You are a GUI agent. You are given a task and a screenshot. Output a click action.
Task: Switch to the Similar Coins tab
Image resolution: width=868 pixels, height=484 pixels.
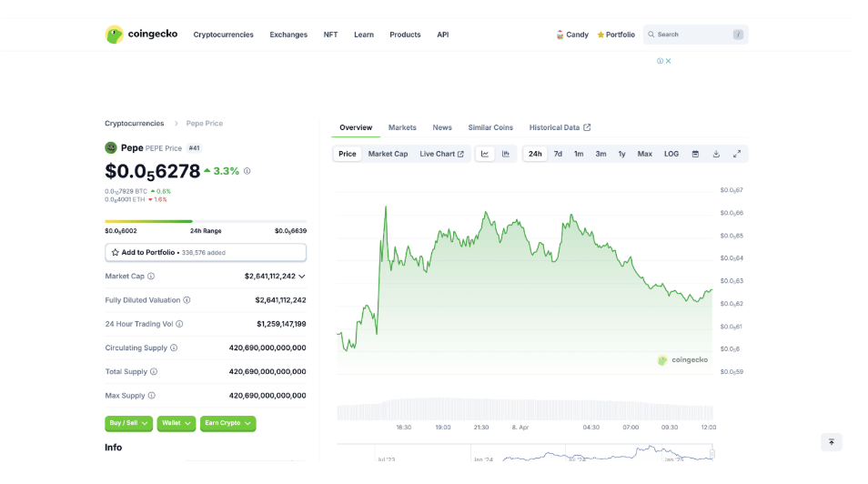(490, 127)
